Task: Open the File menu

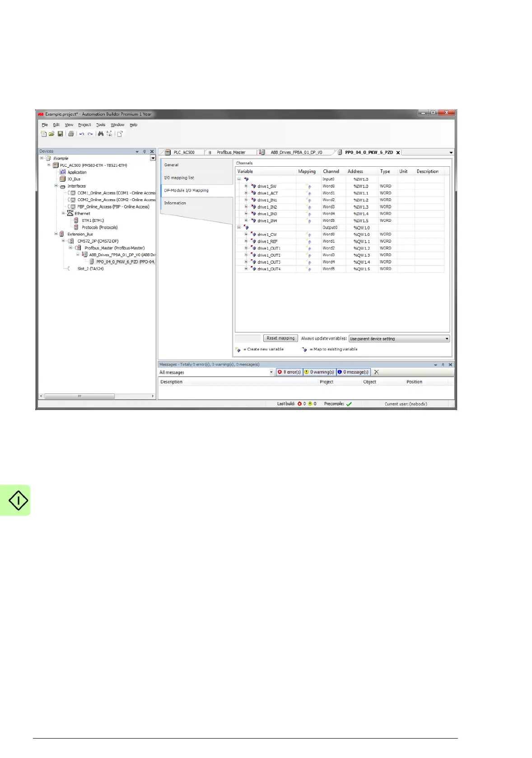Action: (45, 125)
